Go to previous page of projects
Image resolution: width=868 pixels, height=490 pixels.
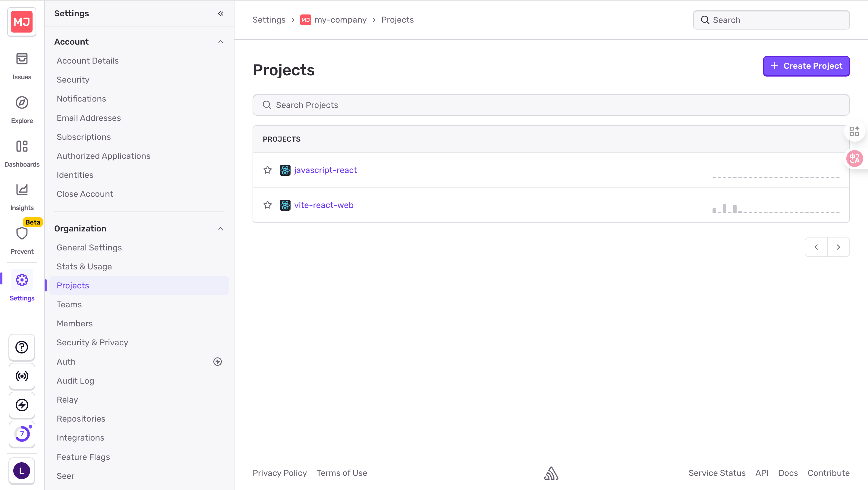816,247
